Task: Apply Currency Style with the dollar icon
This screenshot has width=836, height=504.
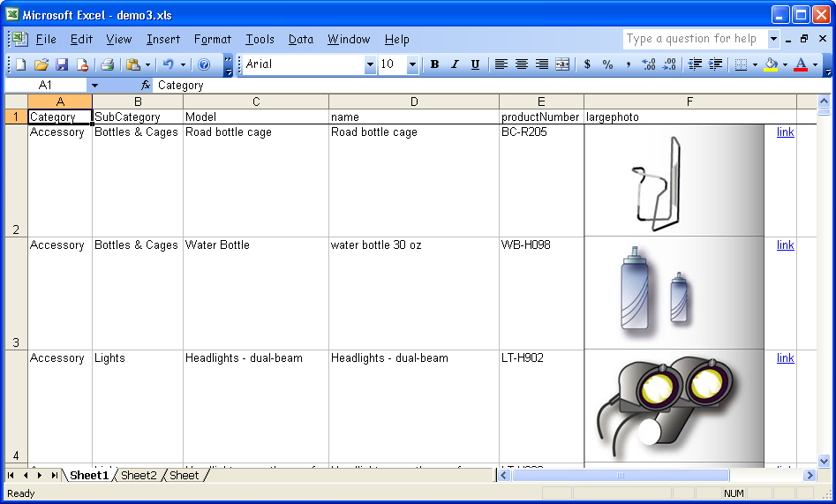Action: (587, 64)
